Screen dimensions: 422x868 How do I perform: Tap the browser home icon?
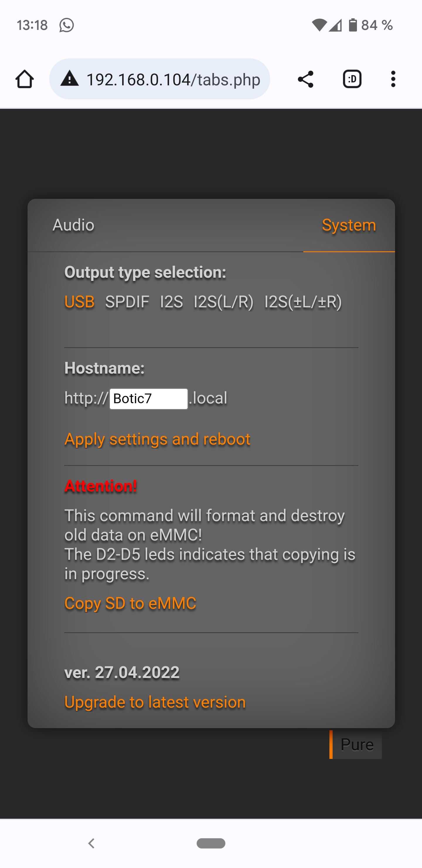tap(25, 79)
